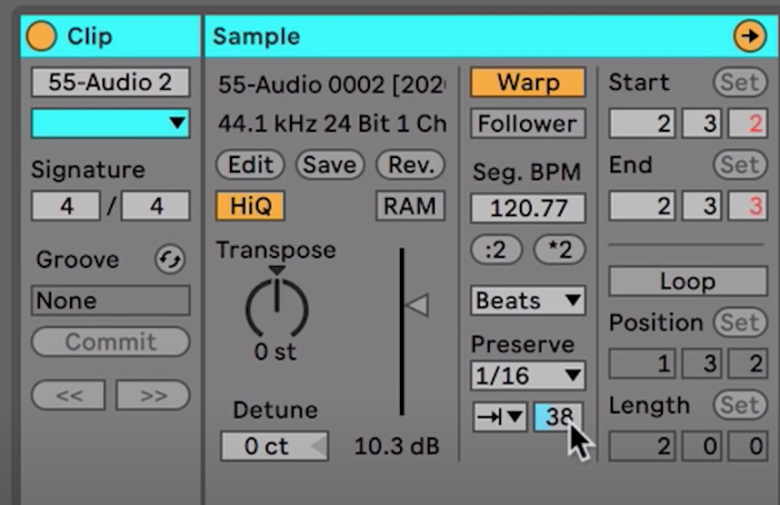
Task: Toggle the Follower button
Action: pos(528,123)
